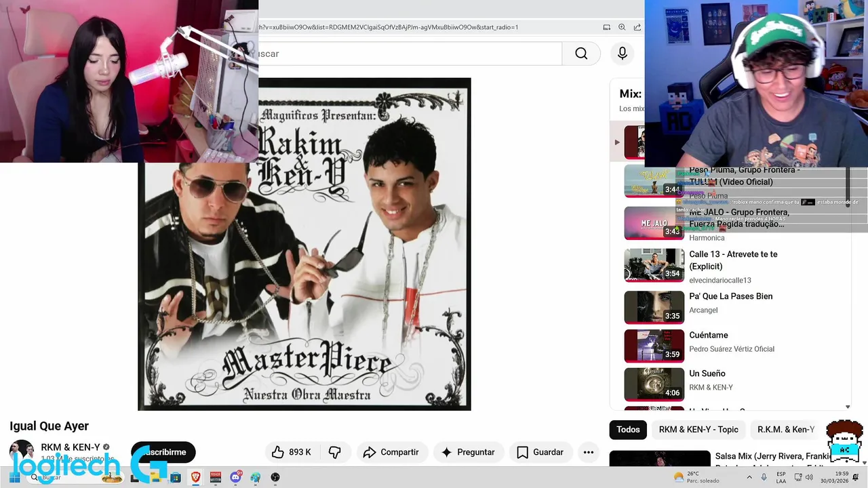The height and width of the screenshot is (488, 868).
Task: Click the Harmonica channel text
Action: coord(707,238)
